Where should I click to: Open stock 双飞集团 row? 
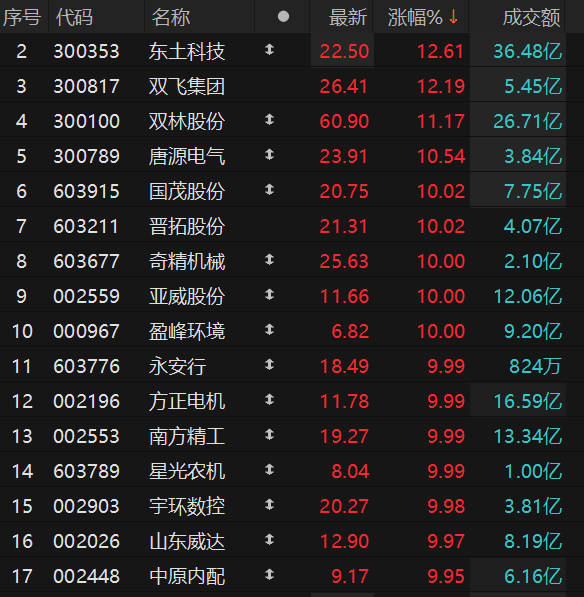[x=283, y=86]
